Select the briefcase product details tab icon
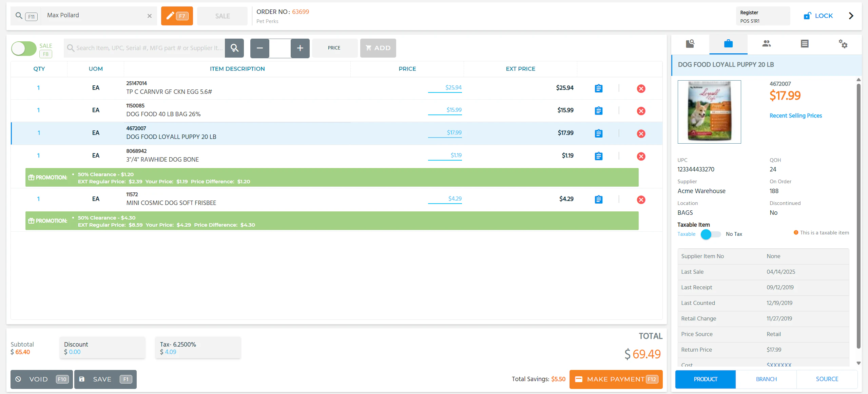The image size is (868, 394). coord(728,44)
